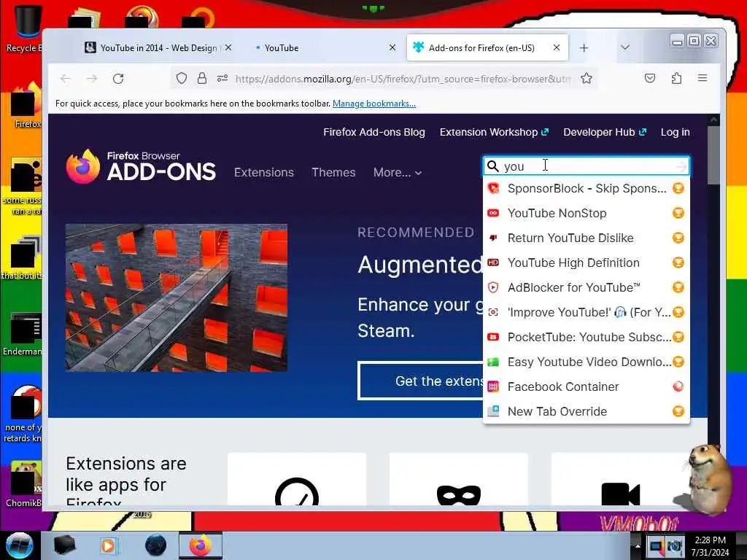Open the Firefox hamburger menu
Screen dimensions: 747x560
click(703, 78)
